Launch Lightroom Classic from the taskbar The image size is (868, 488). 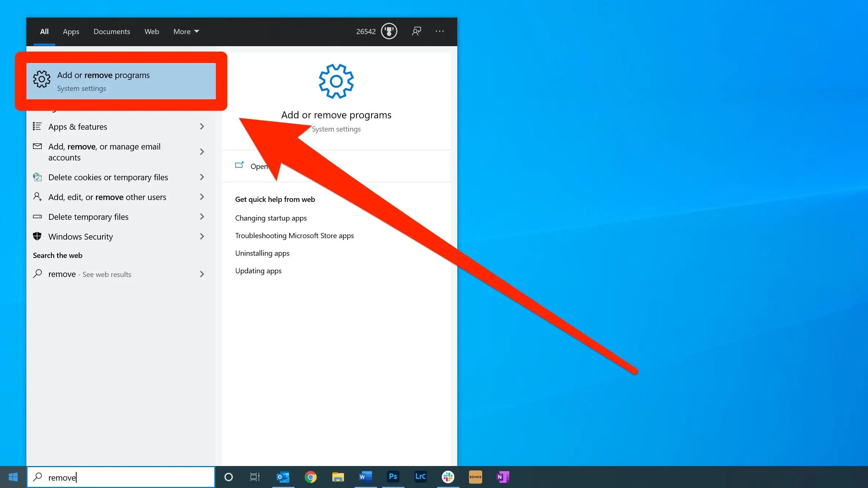coord(420,477)
